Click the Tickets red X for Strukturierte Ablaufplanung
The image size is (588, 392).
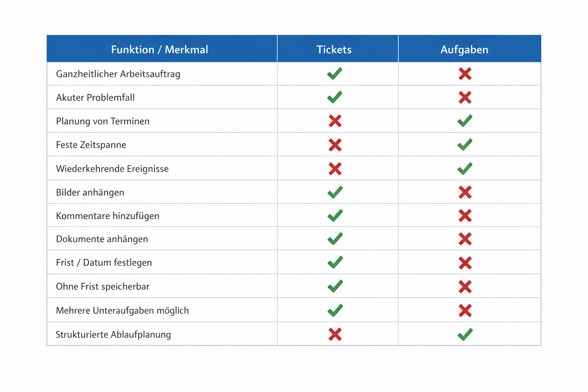pos(335,335)
